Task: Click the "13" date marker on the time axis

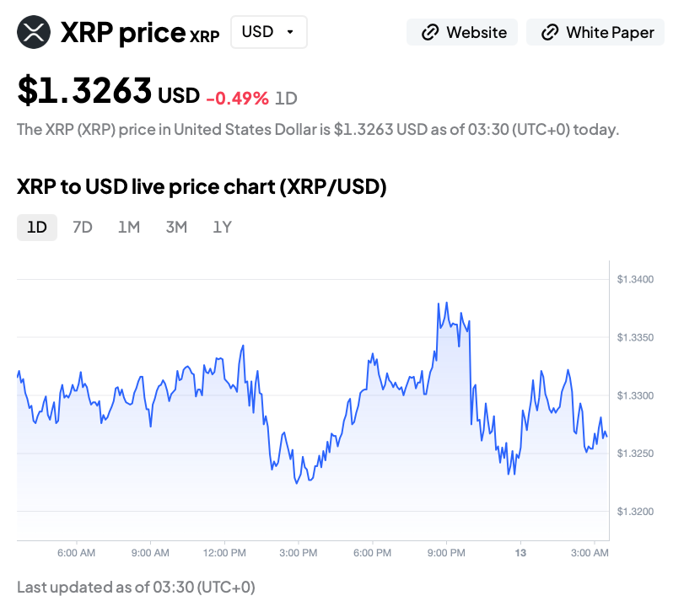Action: (x=520, y=553)
